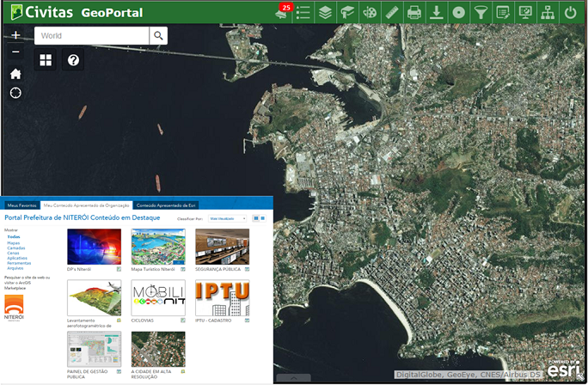Viewport: 588px width, 385px height.
Task: Click the item type icon beside CICLOVIAS
Action: tap(183, 321)
